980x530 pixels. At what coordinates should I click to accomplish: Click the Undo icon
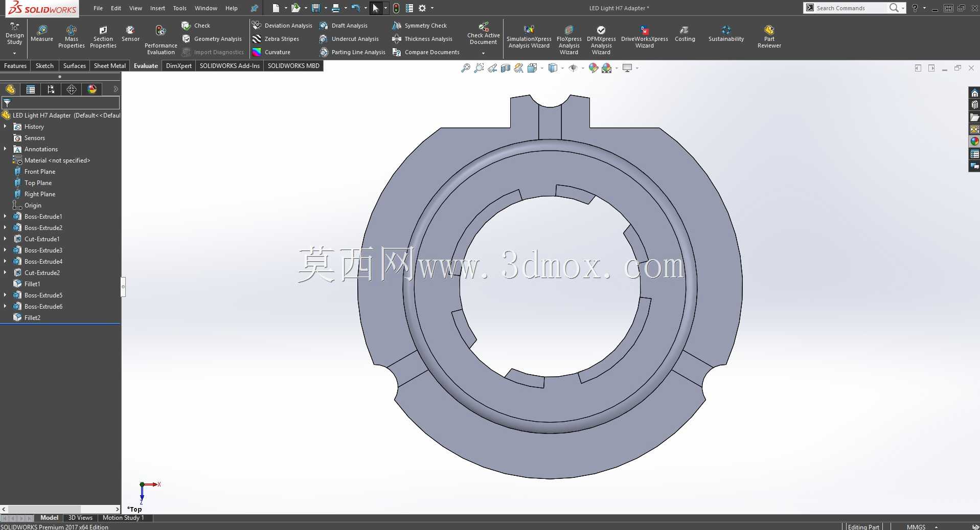356,8
